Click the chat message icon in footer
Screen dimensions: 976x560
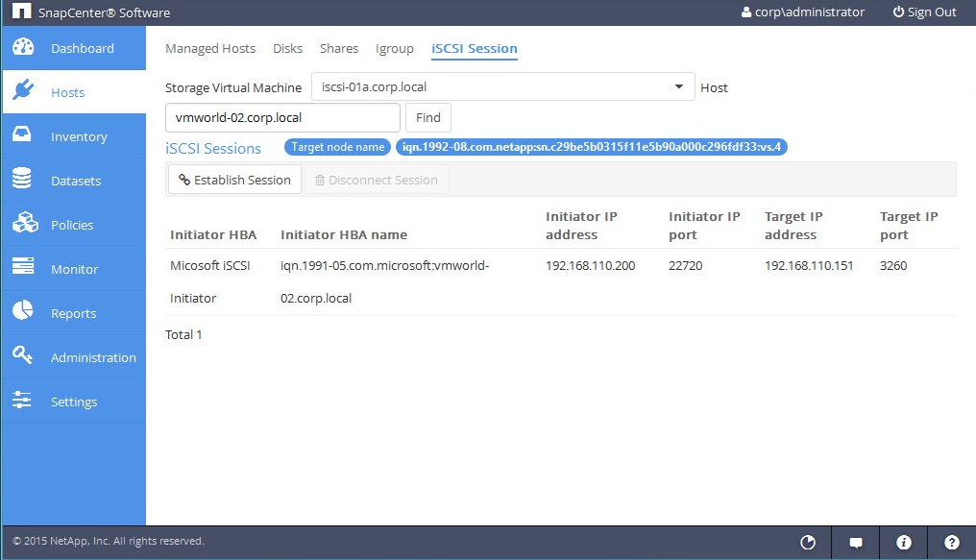[856, 543]
